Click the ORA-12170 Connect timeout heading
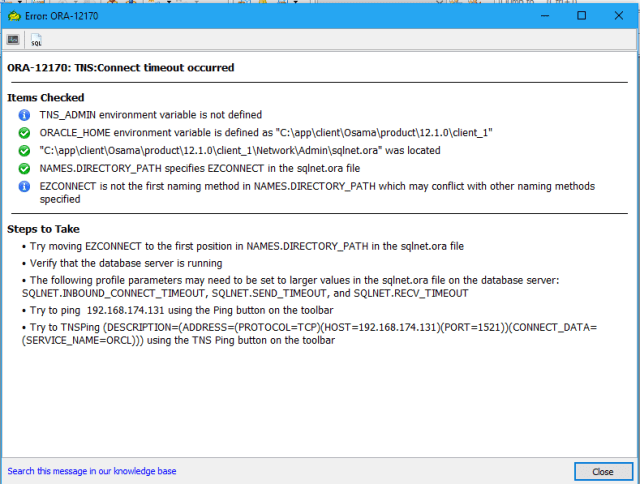This screenshot has width=640, height=484. coord(121,68)
